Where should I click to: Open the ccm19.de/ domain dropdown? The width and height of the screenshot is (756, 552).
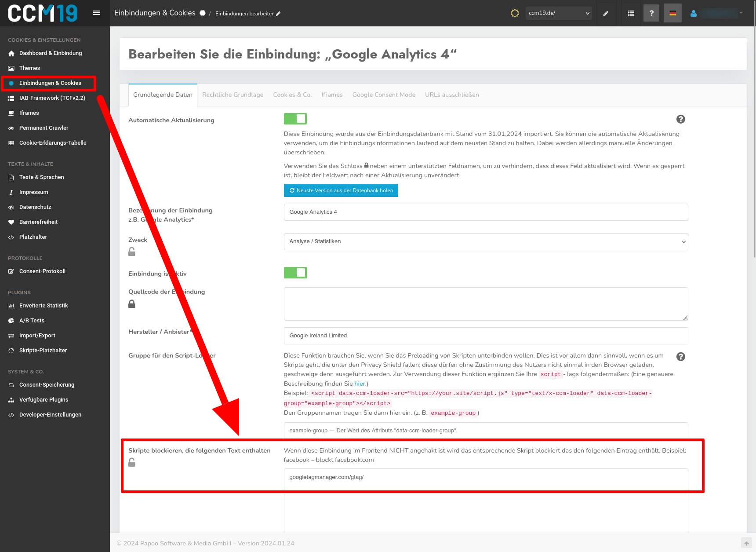click(x=559, y=13)
